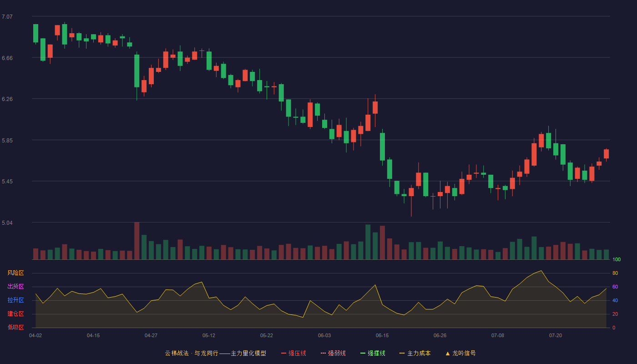
Task: Select the 5.45 price axis label
Action: [x=7, y=182]
